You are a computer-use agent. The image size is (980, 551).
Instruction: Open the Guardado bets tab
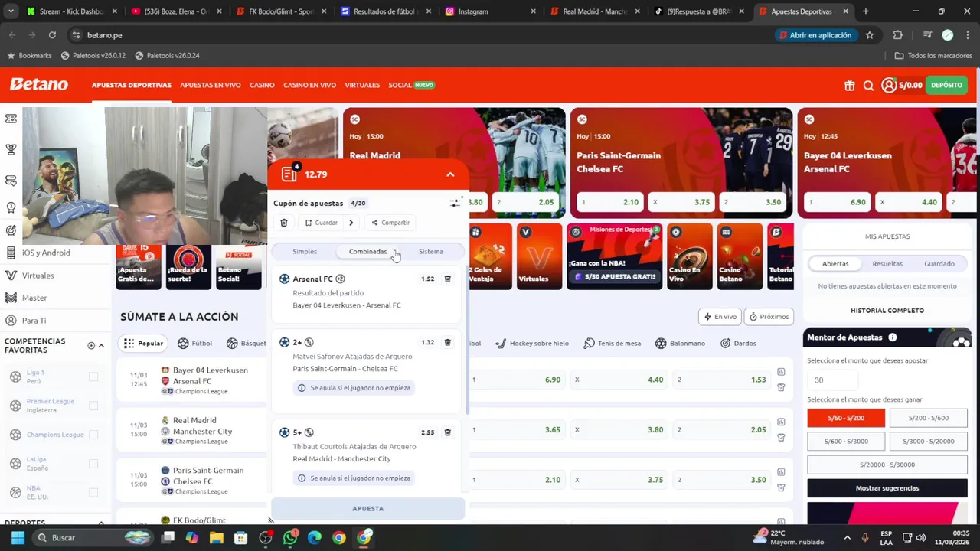(939, 264)
